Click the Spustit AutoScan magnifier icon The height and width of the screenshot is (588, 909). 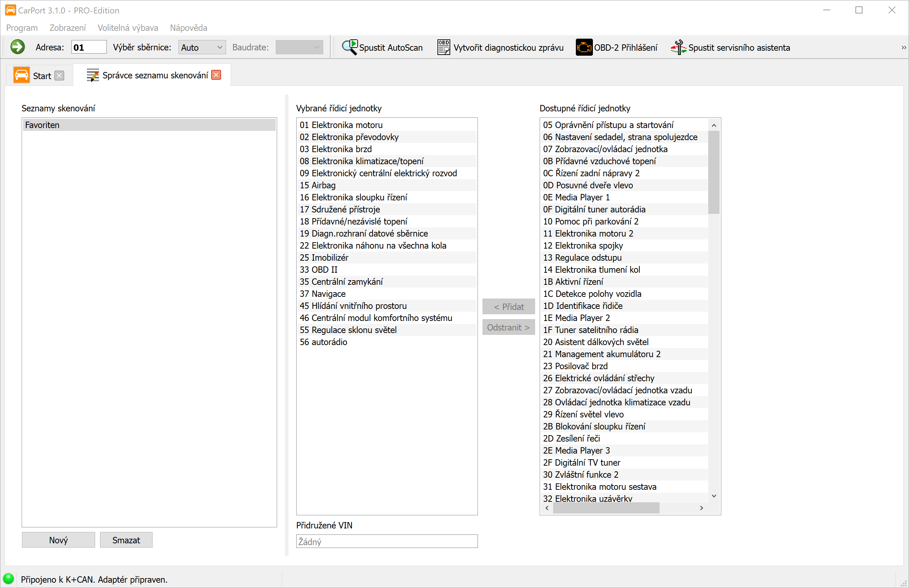coord(349,48)
